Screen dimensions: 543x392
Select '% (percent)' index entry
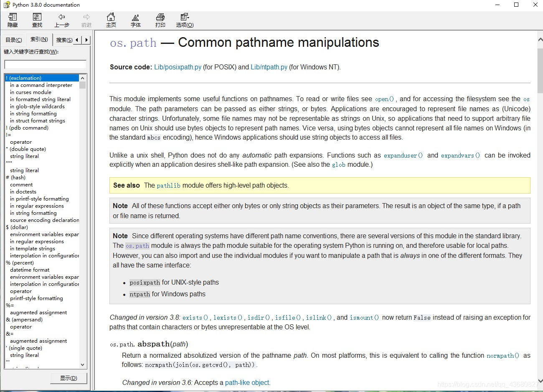click(x=20, y=263)
